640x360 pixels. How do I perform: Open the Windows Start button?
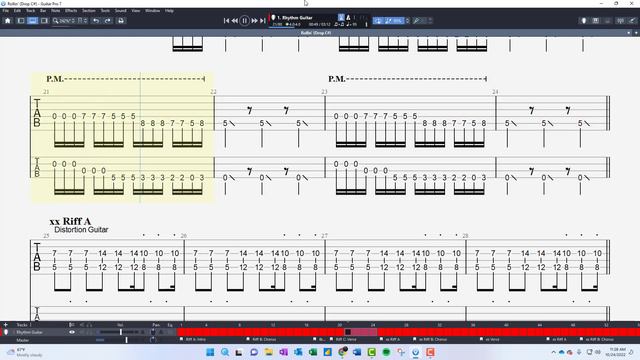pos(210,352)
